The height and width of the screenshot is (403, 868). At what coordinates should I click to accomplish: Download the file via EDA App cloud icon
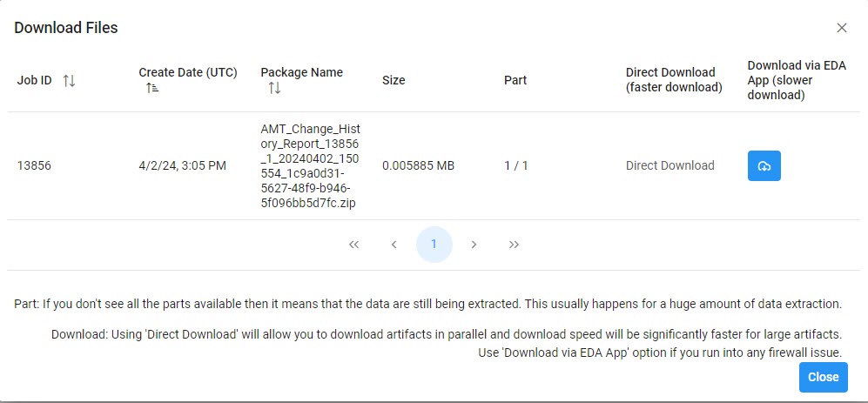pyautogui.click(x=764, y=166)
